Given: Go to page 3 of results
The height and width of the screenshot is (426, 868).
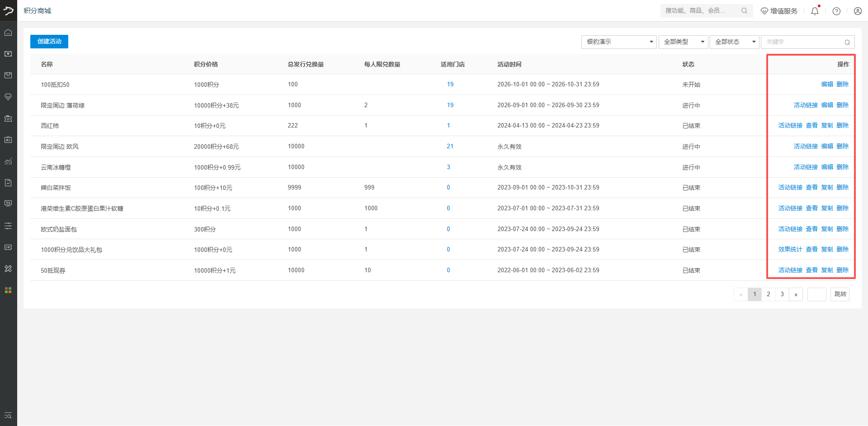Looking at the screenshot, I should pyautogui.click(x=782, y=294).
